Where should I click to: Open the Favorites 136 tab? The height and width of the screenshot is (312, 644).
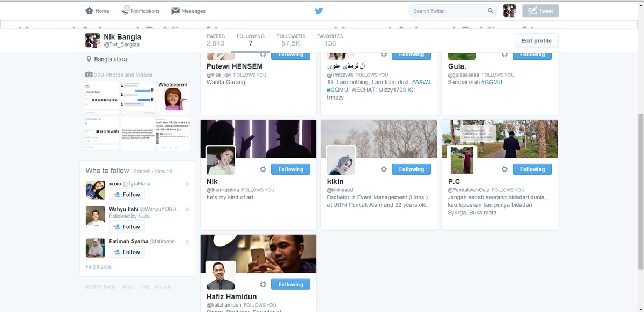tap(330, 40)
